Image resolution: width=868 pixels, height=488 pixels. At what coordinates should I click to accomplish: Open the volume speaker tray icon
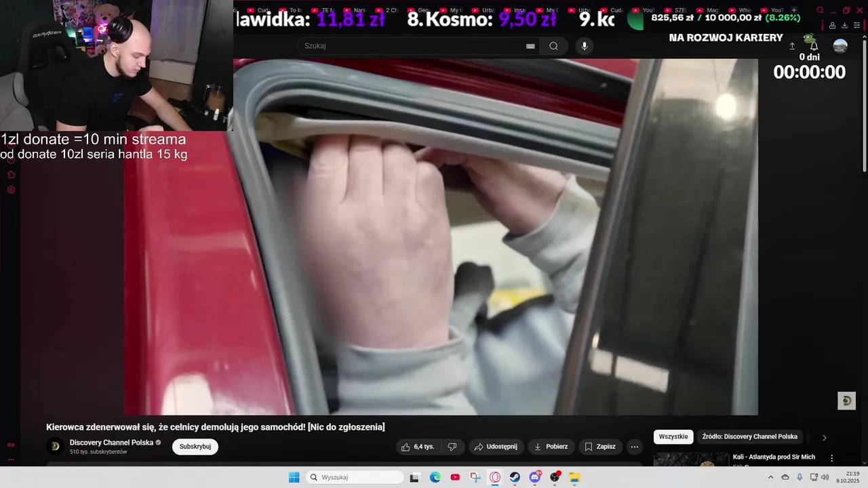(x=825, y=477)
